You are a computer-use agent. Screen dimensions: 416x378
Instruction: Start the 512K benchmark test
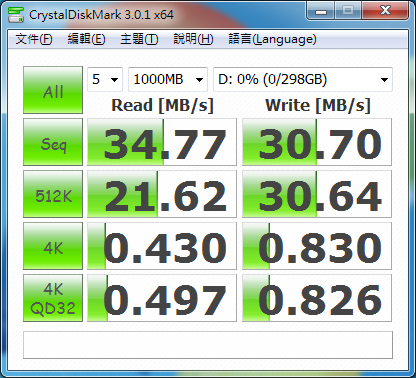point(53,194)
